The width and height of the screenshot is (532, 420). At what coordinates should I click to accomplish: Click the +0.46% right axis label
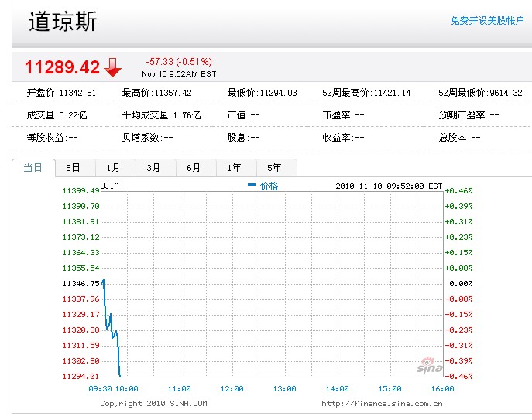(x=458, y=191)
